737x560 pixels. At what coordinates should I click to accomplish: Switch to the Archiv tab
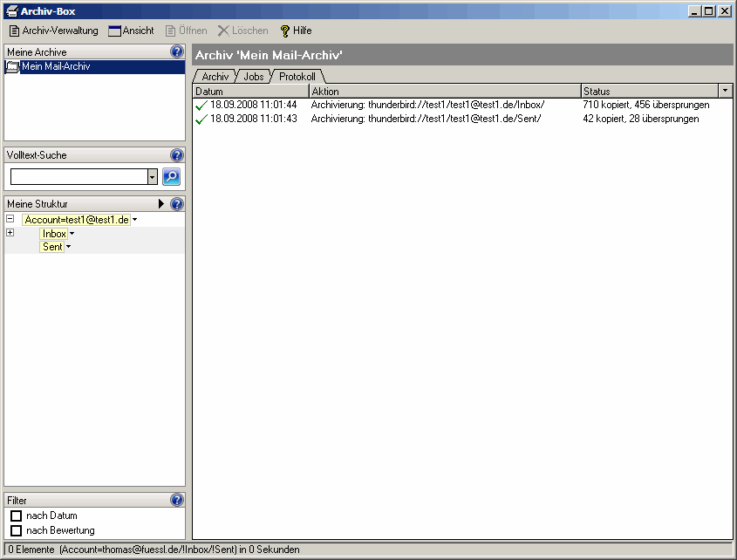pyautogui.click(x=215, y=77)
